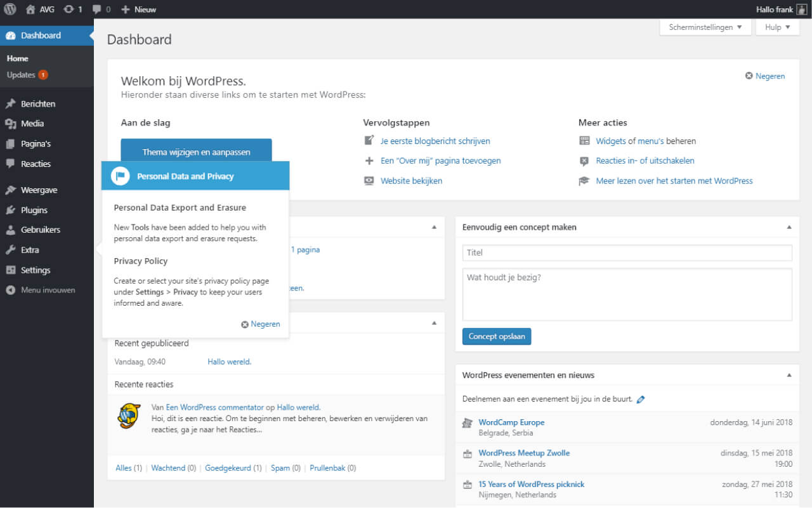The image size is (812, 508).
Task: Click the Titel input field
Action: coord(627,252)
